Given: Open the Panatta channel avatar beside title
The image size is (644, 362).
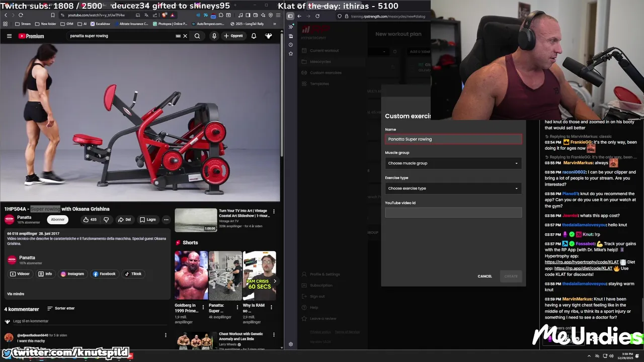Looking at the screenshot, I should point(9,219).
